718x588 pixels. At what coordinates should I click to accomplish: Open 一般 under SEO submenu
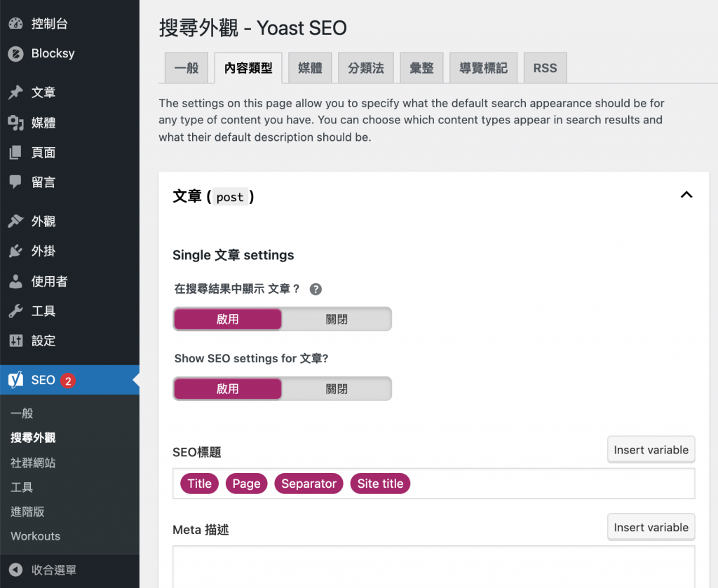pos(22,413)
